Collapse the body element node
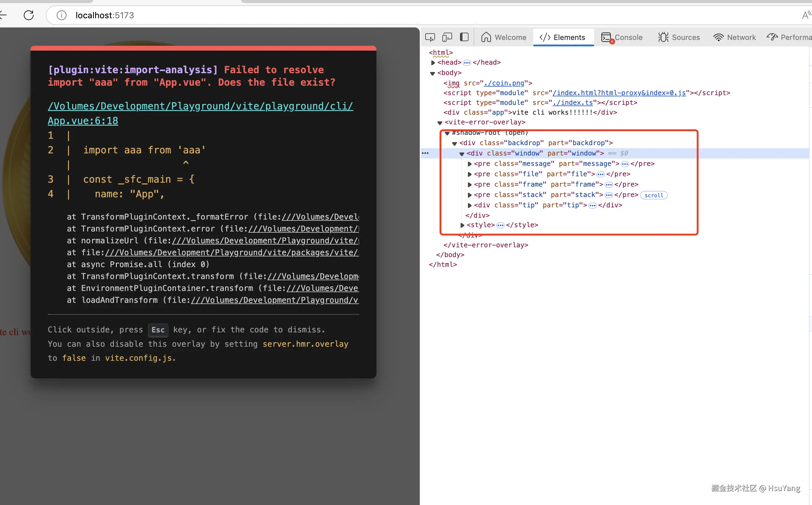This screenshot has width=812, height=505. pyautogui.click(x=433, y=73)
